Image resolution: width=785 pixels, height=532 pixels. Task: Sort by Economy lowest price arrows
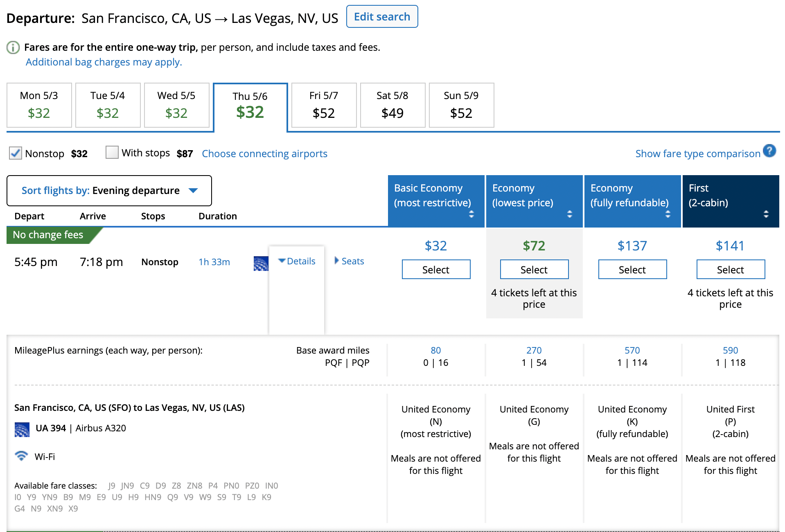click(570, 214)
